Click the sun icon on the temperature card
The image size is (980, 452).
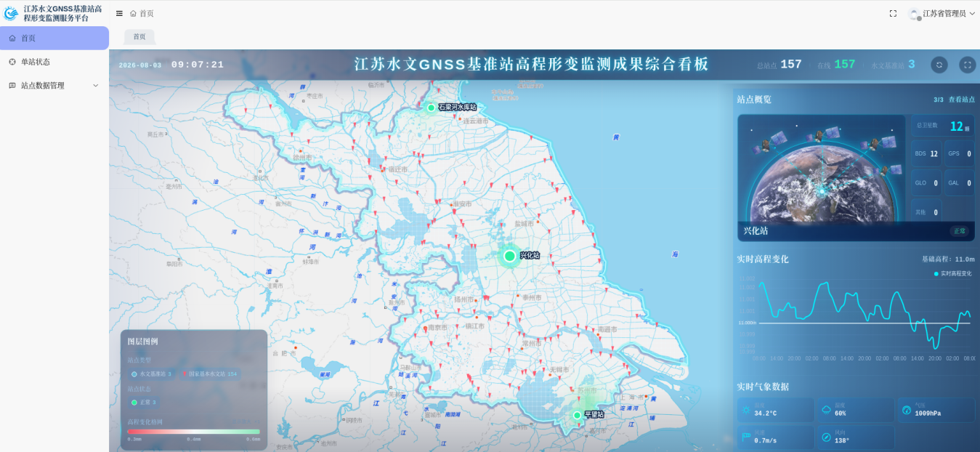pos(745,410)
